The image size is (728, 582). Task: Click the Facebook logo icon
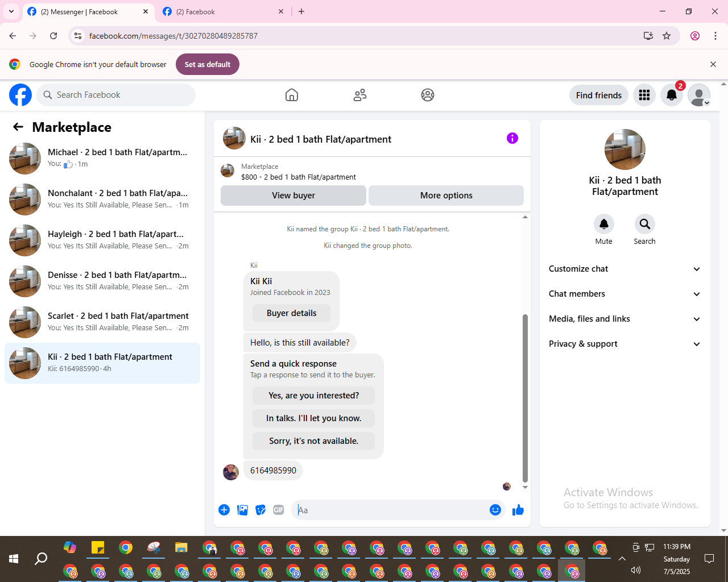coord(20,95)
